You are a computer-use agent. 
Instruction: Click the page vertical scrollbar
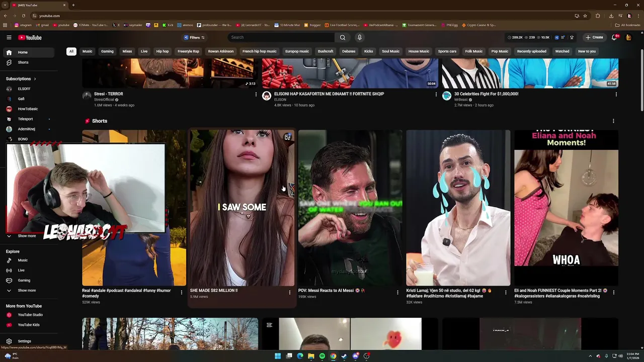pyautogui.click(x=641, y=80)
